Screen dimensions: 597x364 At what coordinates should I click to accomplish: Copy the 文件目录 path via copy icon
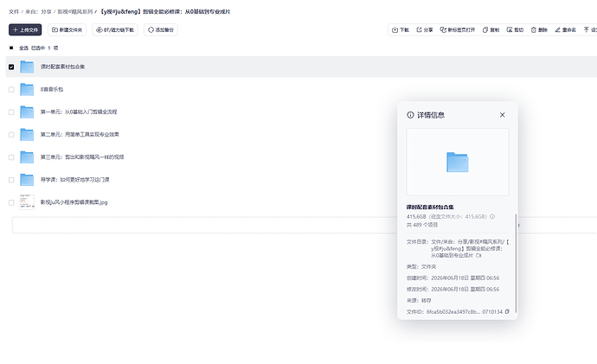[x=478, y=256]
